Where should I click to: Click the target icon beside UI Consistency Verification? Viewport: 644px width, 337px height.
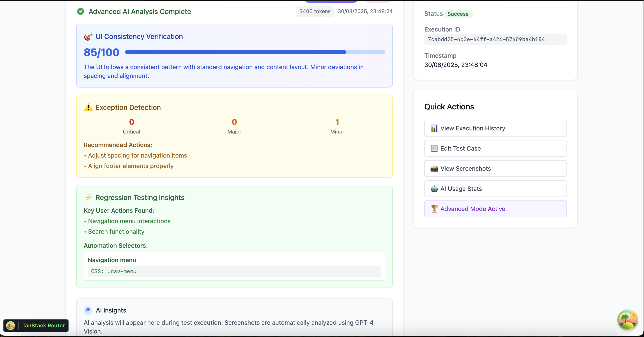(88, 37)
